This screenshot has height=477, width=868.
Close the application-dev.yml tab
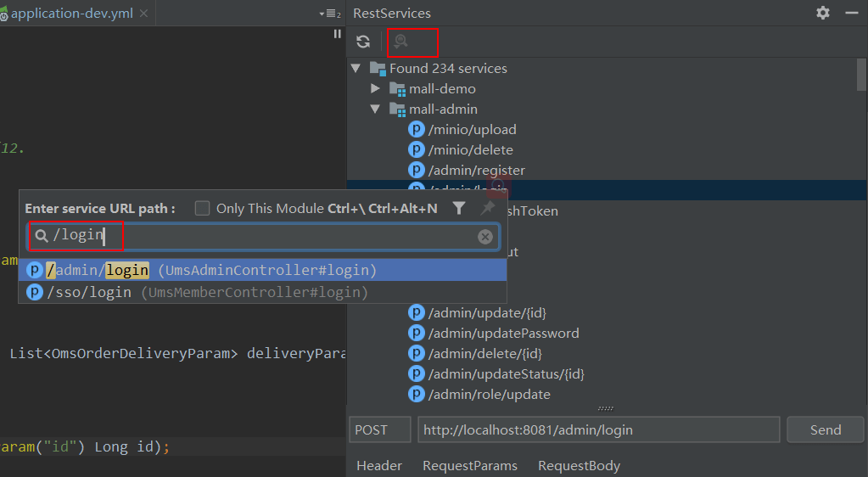pos(143,14)
